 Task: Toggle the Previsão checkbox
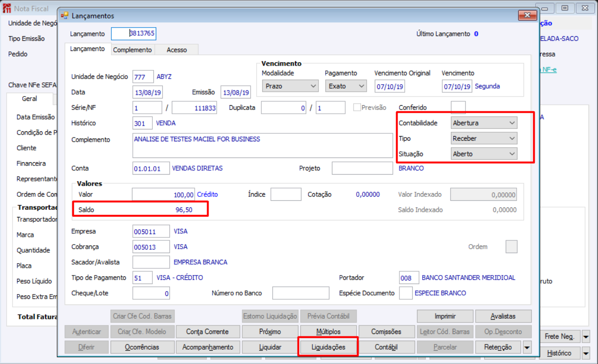357,108
